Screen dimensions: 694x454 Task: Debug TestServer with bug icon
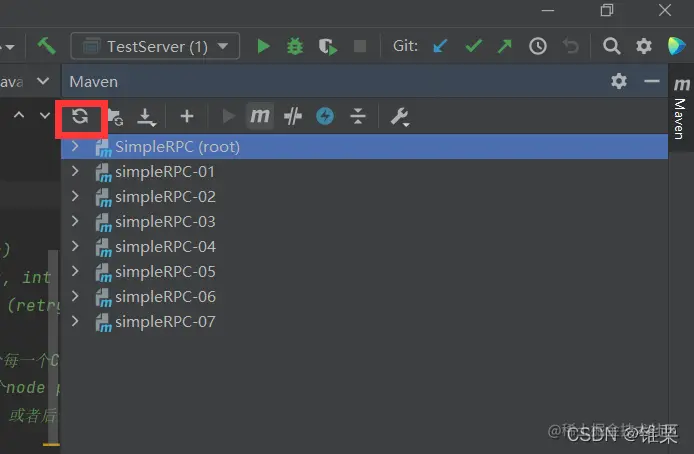pos(295,46)
